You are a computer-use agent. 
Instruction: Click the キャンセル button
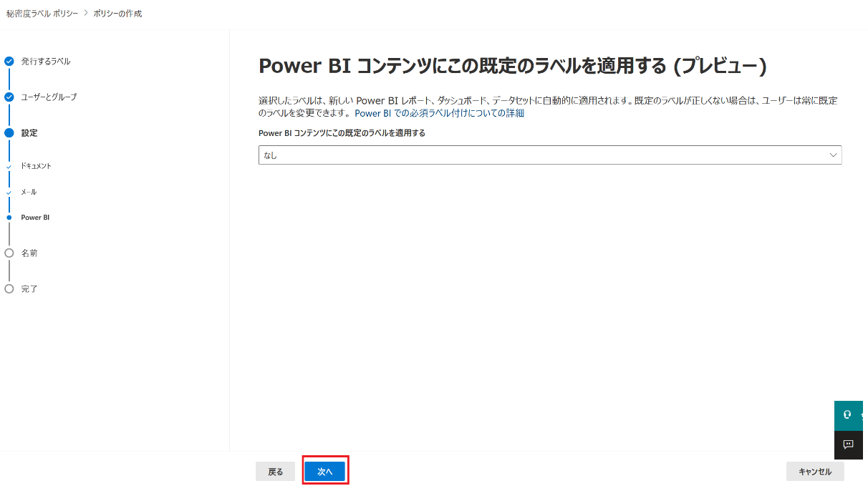pyautogui.click(x=815, y=472)
